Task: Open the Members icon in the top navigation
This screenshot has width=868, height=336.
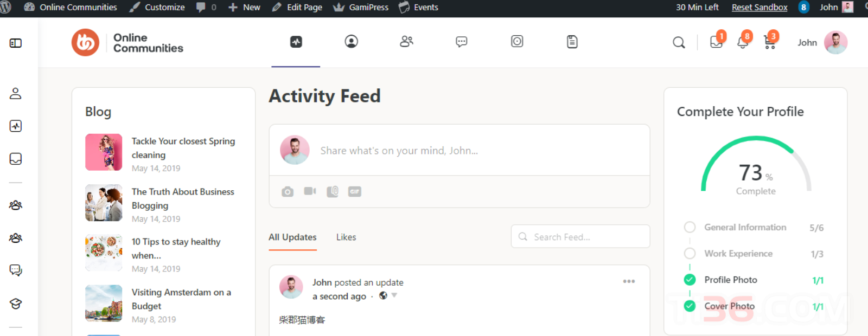Action: pyautogui.click(x=407, y=41)
